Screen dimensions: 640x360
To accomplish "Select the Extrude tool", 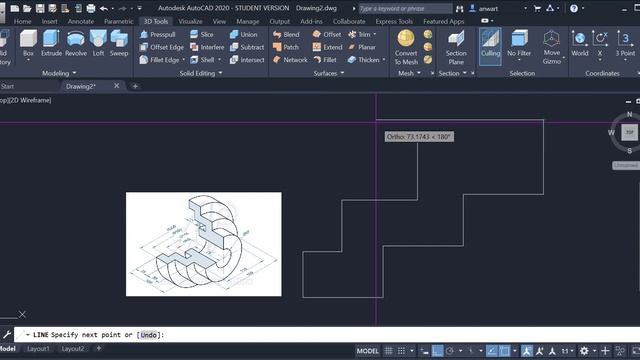I will pyautogui.click(x=51, y=43).
